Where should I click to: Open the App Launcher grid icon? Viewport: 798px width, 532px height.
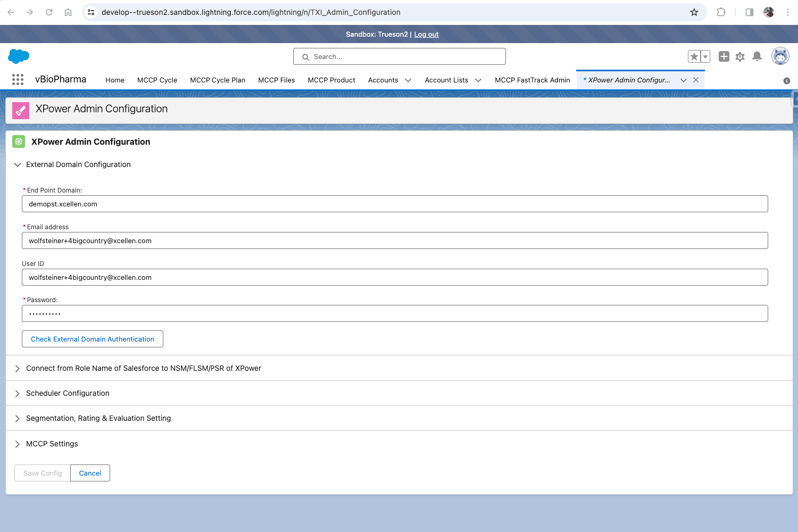(18, 80)
